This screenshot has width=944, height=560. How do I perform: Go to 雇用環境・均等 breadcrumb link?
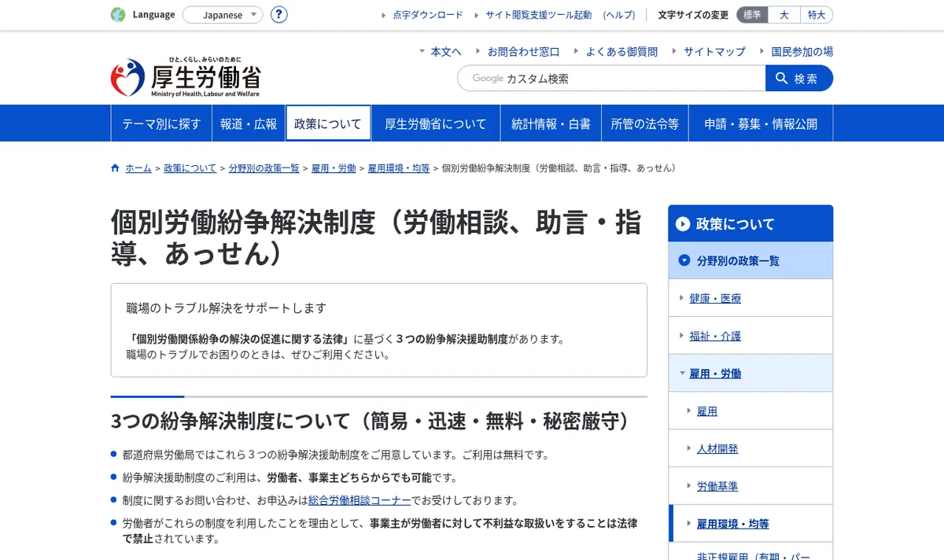tap(399, 168)
